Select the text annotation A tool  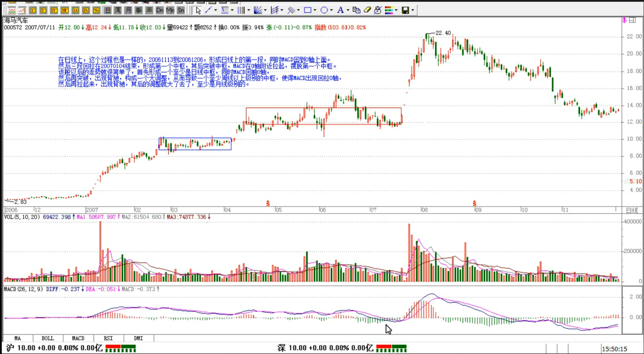point(340,10)
